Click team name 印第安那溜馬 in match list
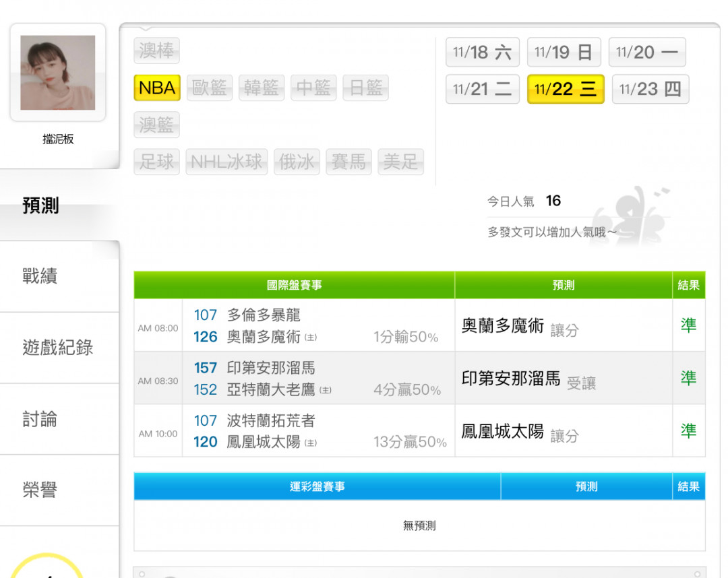The height and width of the screenshot is (578, 728). [271, 368]
